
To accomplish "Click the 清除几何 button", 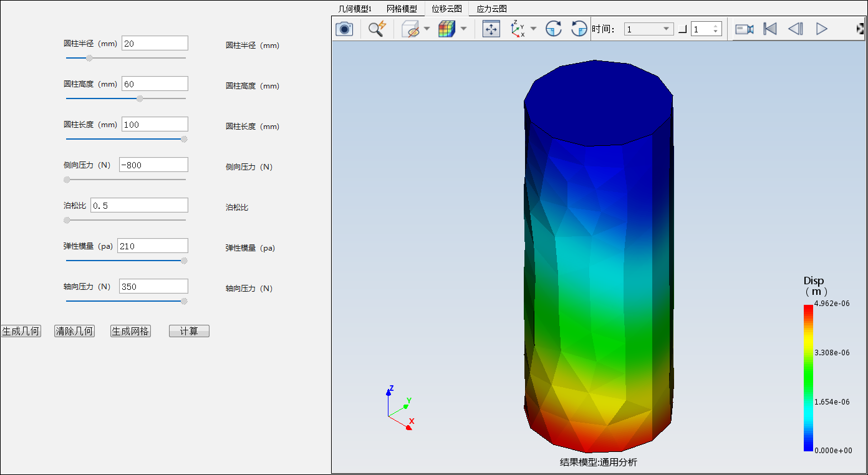I will pos(74,331).
